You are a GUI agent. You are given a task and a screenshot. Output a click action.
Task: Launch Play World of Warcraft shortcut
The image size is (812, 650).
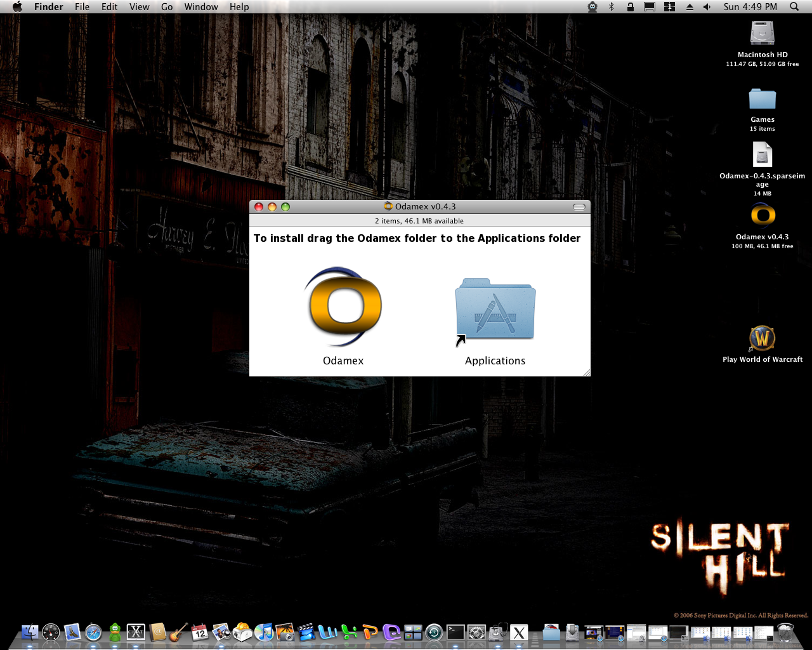[762, 338]
